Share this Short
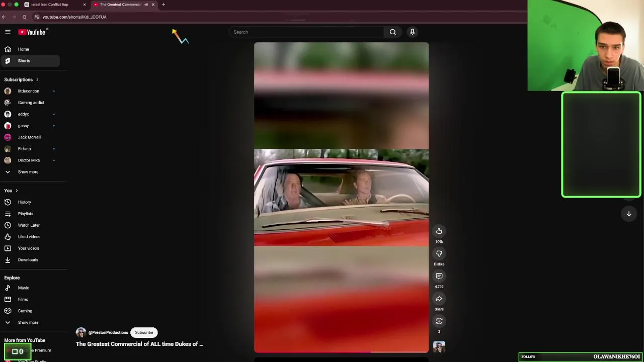Viewport: 644px width, 362px height. 439,299
